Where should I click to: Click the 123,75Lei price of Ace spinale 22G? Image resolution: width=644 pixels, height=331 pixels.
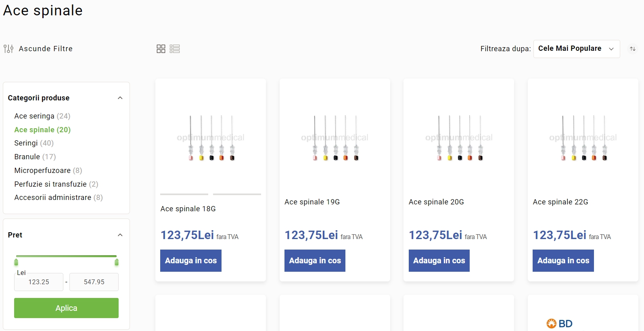click(x=560, y=235)
